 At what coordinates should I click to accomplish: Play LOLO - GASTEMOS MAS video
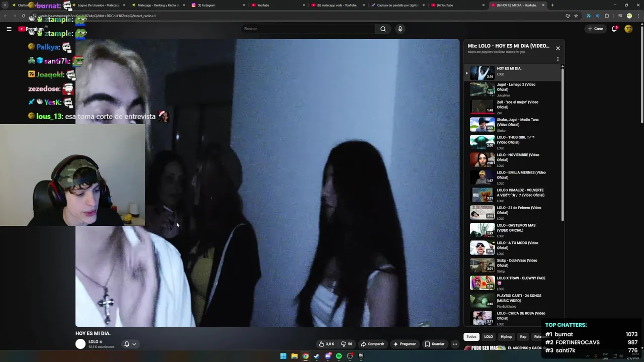click(513, 230)
